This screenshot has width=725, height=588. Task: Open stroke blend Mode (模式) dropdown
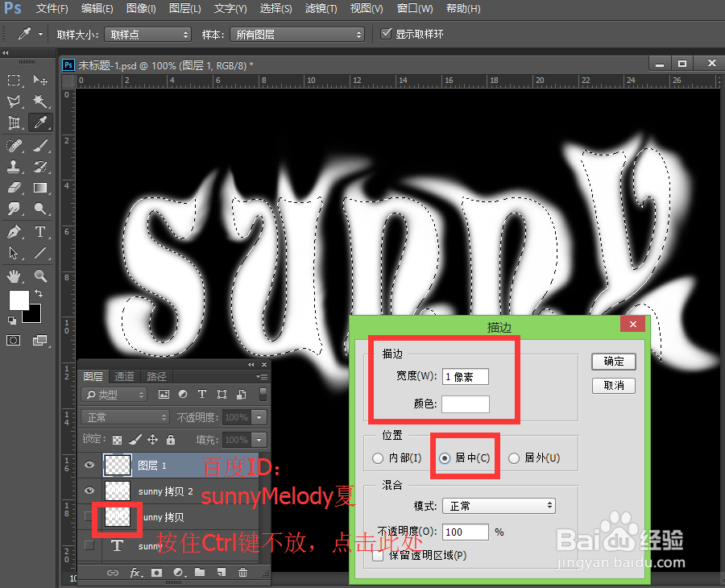499,506
